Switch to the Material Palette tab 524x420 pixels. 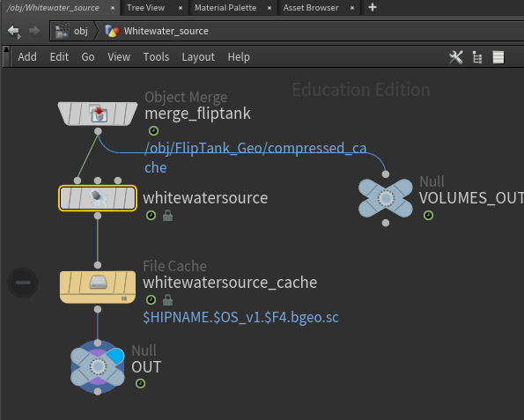tap(225, 7)
